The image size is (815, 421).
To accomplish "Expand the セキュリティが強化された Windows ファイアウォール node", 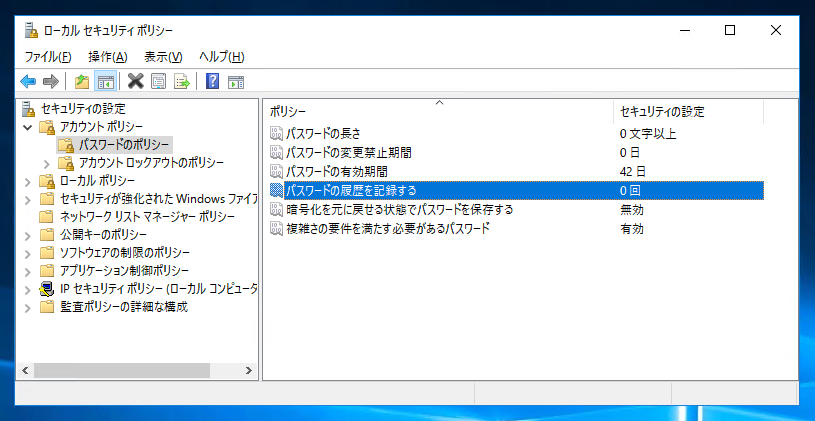I will click(29, 200).
